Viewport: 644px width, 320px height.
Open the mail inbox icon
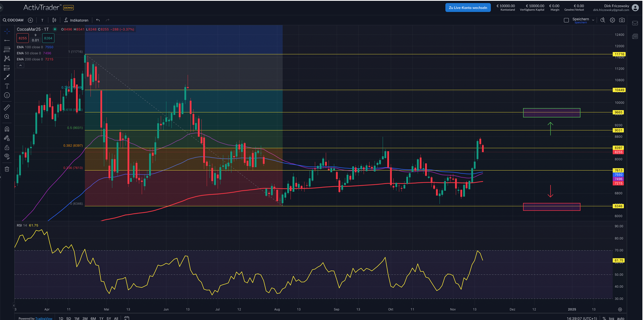(x=635, y=23)
